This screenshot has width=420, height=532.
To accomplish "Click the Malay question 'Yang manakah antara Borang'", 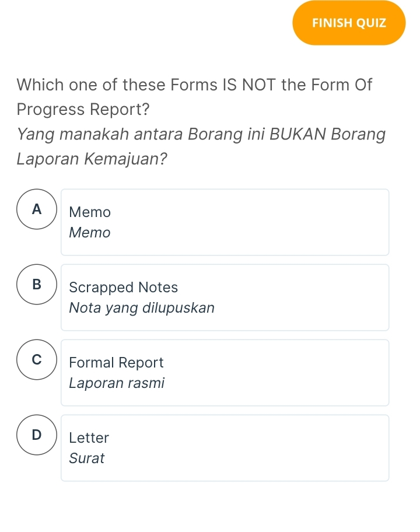I will point(201,135).
